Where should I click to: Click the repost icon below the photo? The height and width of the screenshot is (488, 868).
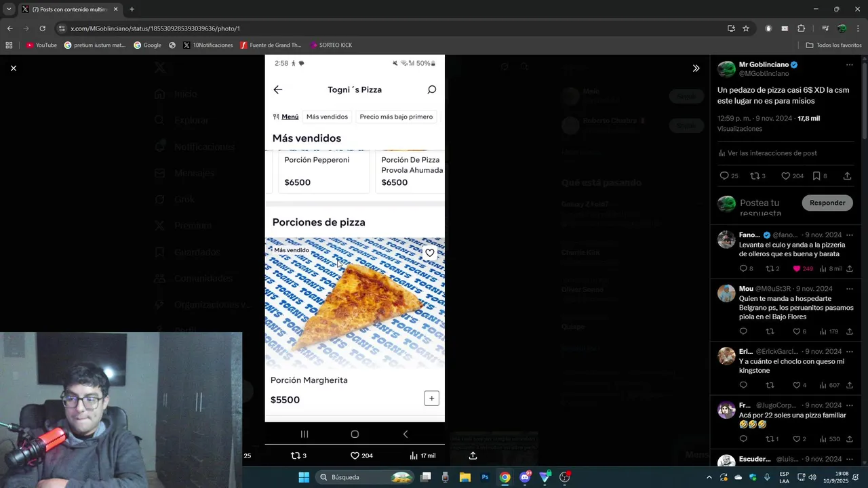pos(295,455)
